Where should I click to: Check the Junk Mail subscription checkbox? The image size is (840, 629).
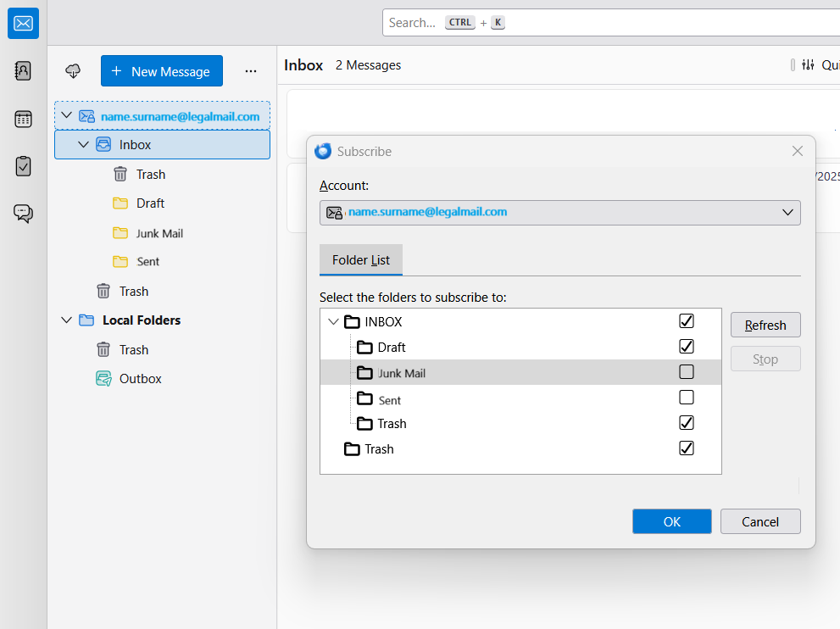pyautogui.click(x=687, y=372)
